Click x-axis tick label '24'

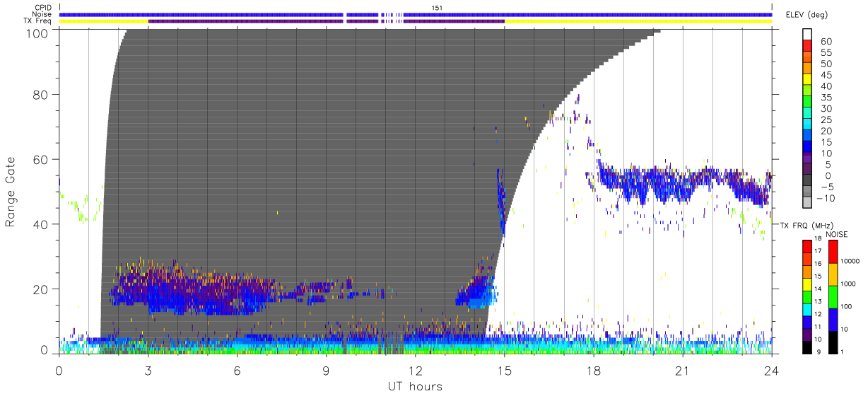click(771, 371)
